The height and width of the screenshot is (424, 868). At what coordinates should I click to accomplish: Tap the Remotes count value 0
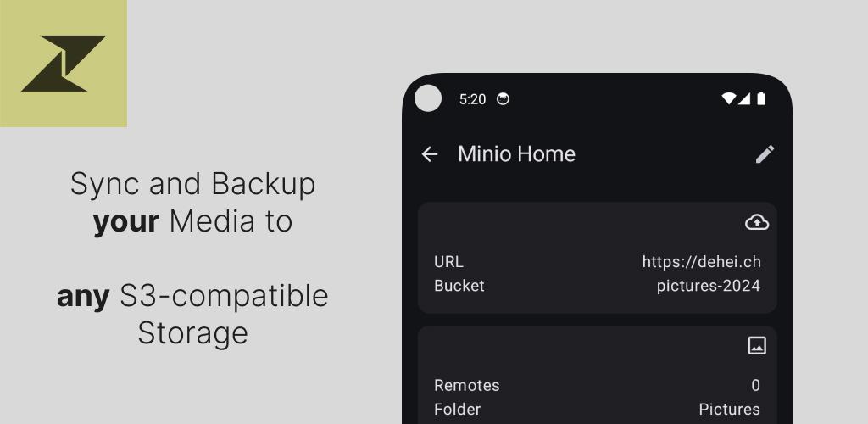coord(755,385)
